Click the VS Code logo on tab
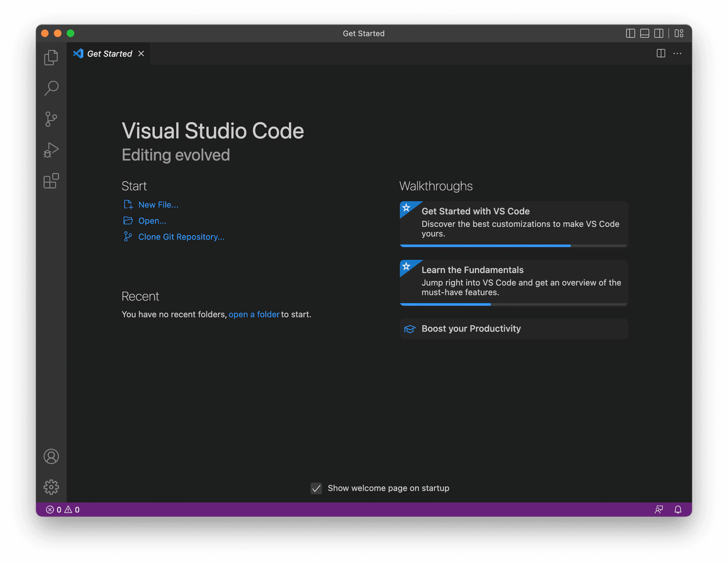 78,53
